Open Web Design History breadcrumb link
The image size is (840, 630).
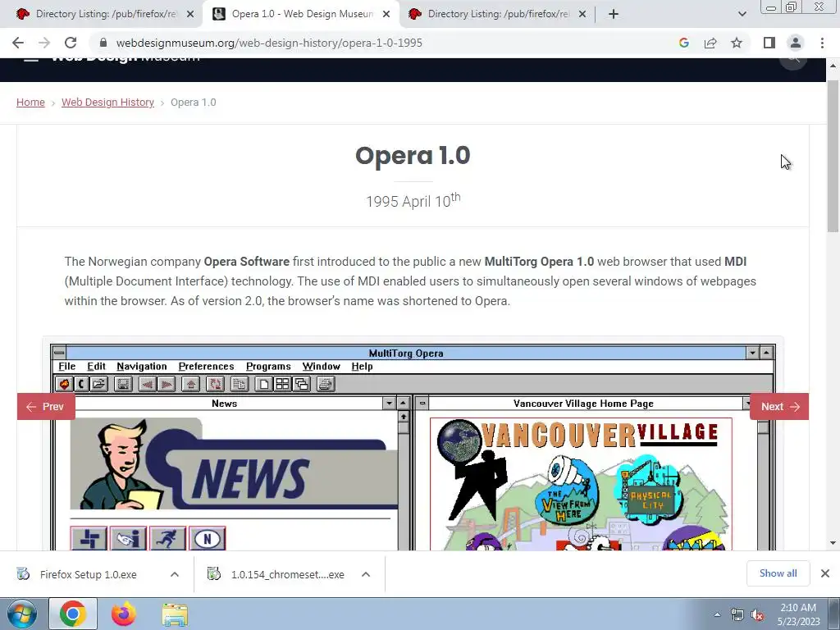107,103
